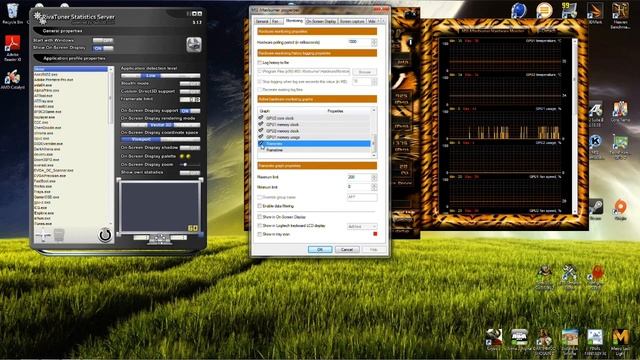This screenshot has height=360, width=640.
Task: Toggle Custom Direct3D support switch
Action: tap(190, 91)
